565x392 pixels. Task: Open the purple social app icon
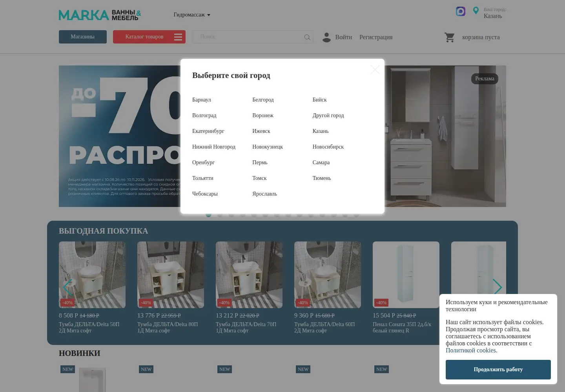click(x=461, y=11)
